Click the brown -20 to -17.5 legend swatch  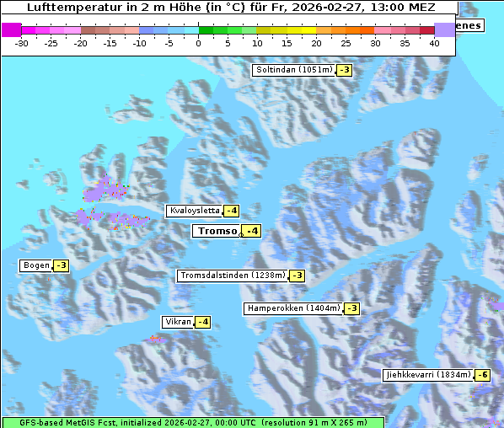[88, 30]
